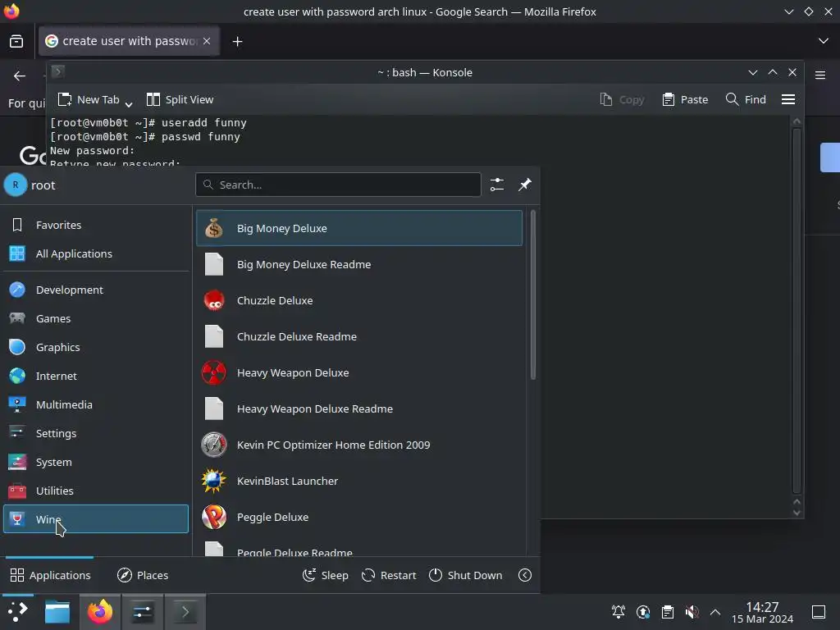Image resolution: width=840 pixels, height=630 pixels.
Task: Click the Restart button
Action: [x=389, y=575]
